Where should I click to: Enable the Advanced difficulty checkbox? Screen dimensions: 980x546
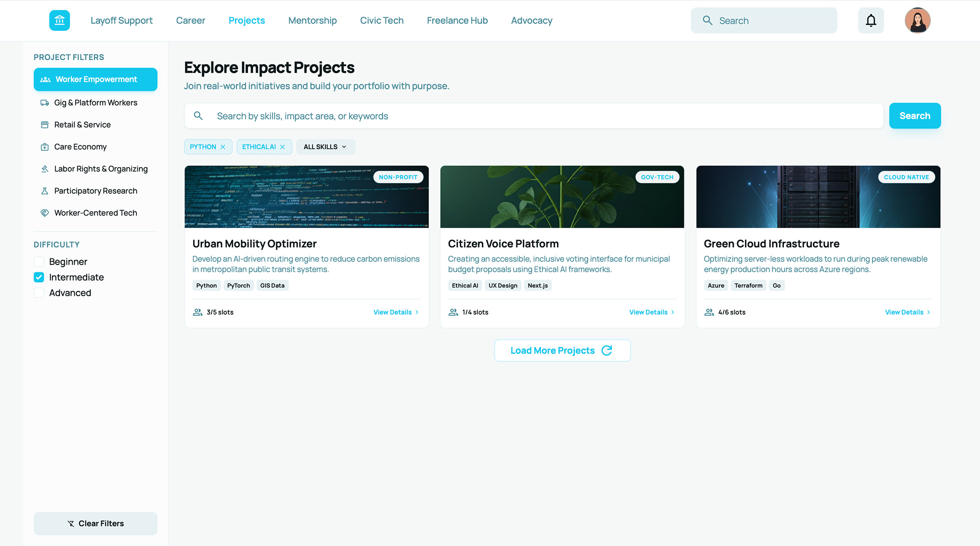[x=38, y=293]
